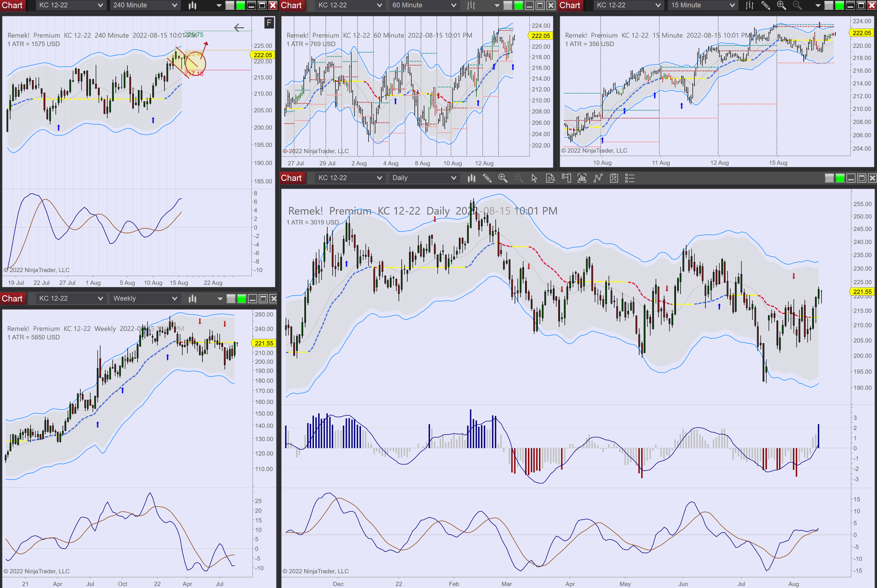Click zoom in icon on 15 Minute chart

coord(781,5)
